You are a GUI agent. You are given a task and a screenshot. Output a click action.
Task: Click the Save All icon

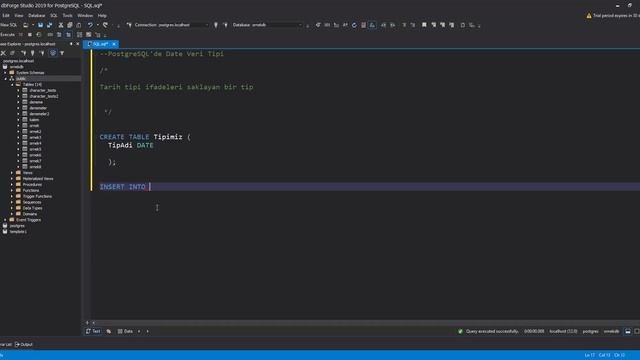pos(49,25)
